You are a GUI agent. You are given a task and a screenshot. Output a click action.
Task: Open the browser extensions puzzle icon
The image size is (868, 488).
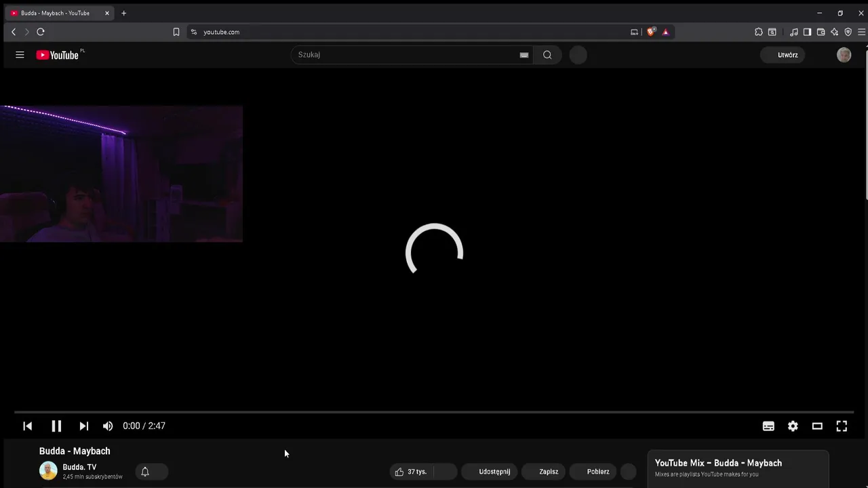(759, 32)
